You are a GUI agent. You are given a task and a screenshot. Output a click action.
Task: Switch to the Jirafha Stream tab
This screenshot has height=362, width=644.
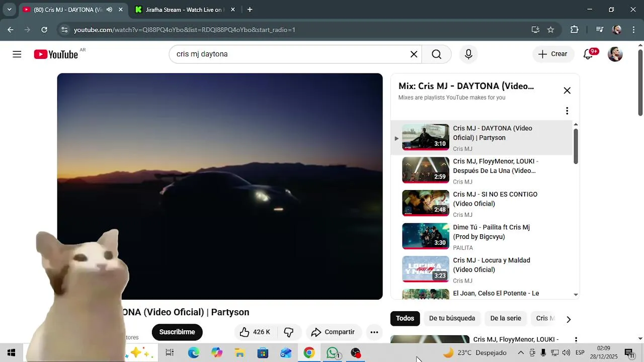point(184,10)
